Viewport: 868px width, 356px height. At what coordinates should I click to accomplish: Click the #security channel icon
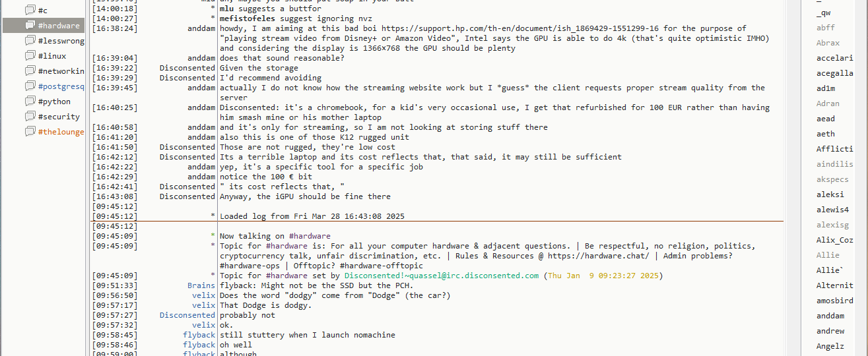(x=30, y=116)
